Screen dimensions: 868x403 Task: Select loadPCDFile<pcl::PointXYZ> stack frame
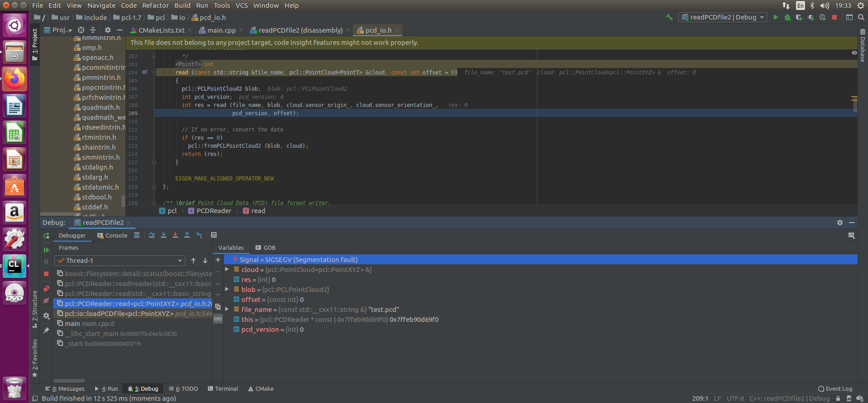click(133, 314)
